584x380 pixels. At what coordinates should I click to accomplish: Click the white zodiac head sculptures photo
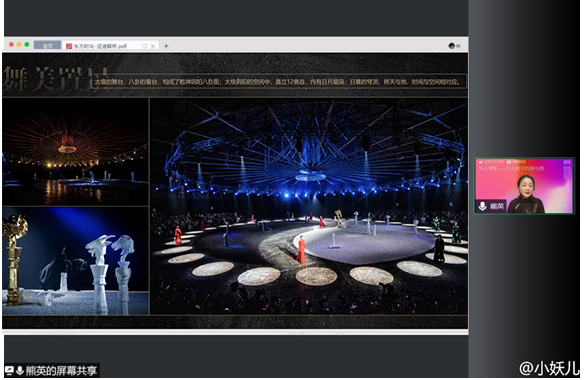(x=75, y=261)
